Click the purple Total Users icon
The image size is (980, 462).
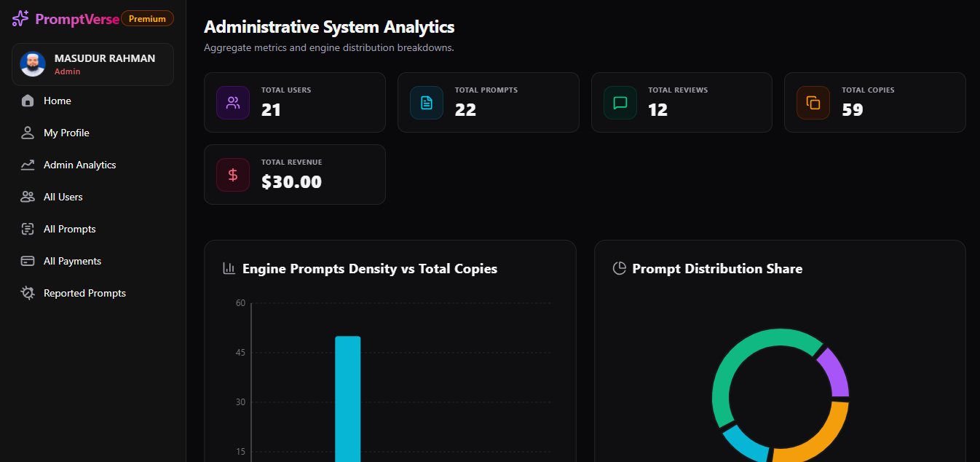coord(233,103)
